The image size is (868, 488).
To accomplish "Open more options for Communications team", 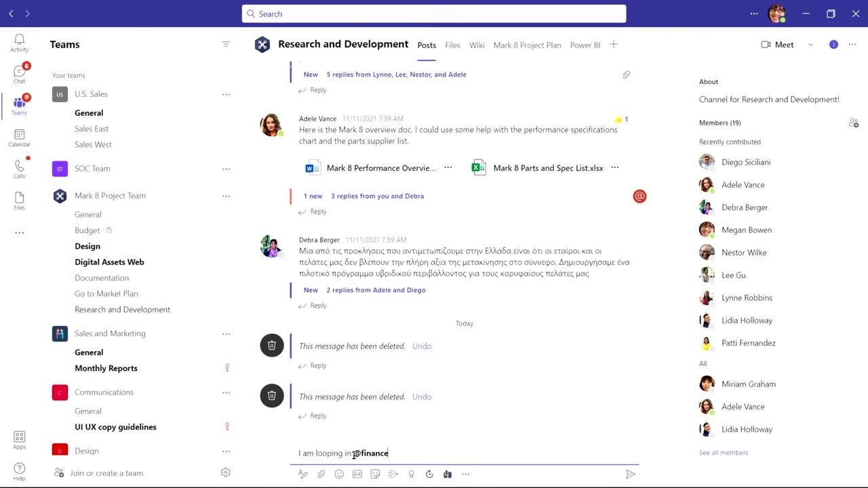I will (226, 392).
